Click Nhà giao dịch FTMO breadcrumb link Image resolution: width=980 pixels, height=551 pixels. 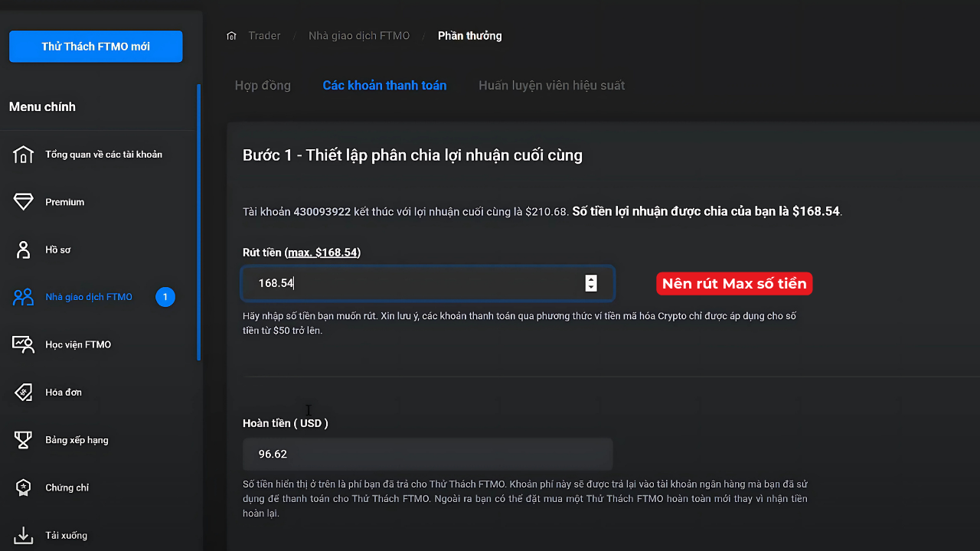(x=359, y=36)
